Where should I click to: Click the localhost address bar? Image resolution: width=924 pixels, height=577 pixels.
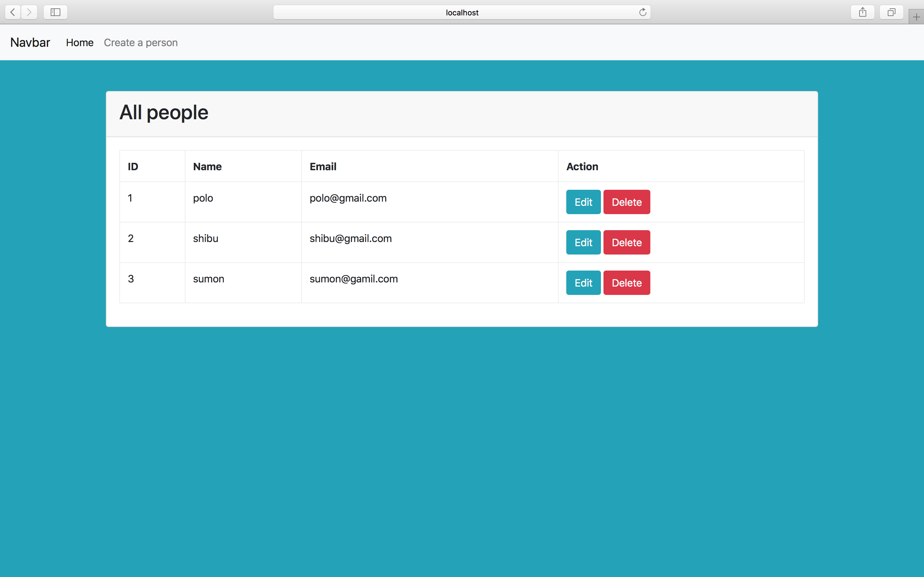pos(462,13)
